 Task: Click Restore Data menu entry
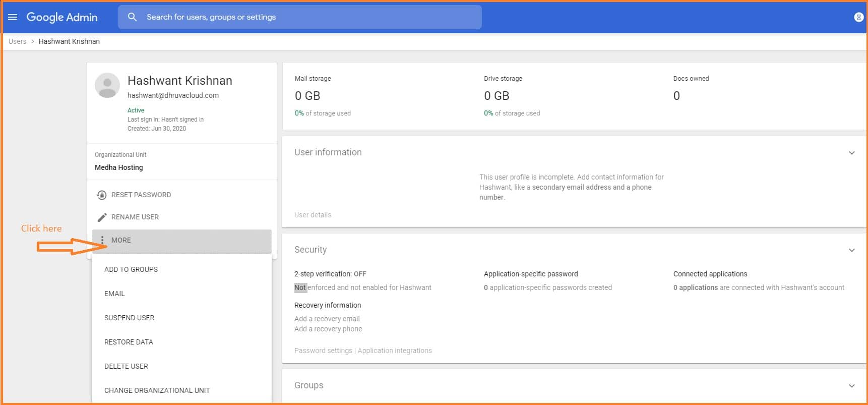pos(129,342)
